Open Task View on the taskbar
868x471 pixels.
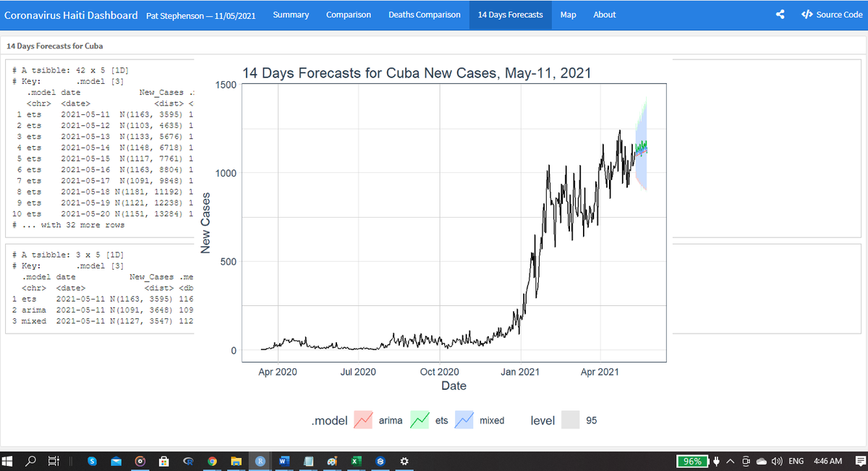pyautogui.click(x=54, y=461)
